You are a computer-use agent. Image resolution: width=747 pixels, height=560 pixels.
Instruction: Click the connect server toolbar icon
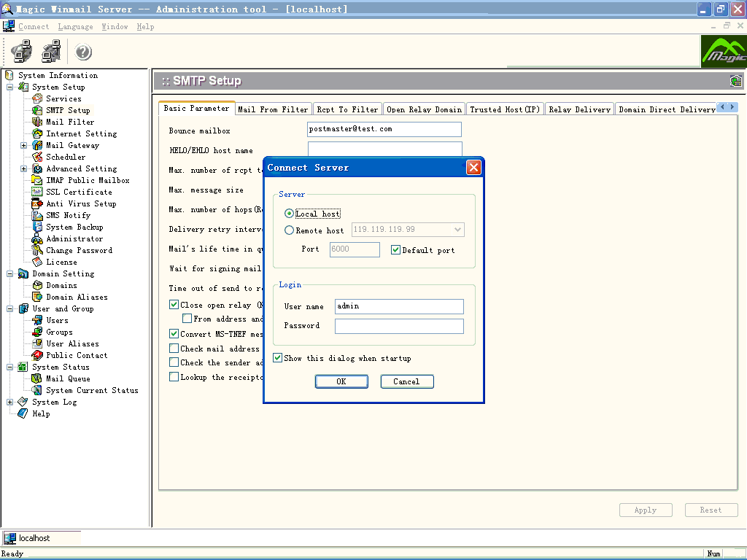[x=21, y=52]
